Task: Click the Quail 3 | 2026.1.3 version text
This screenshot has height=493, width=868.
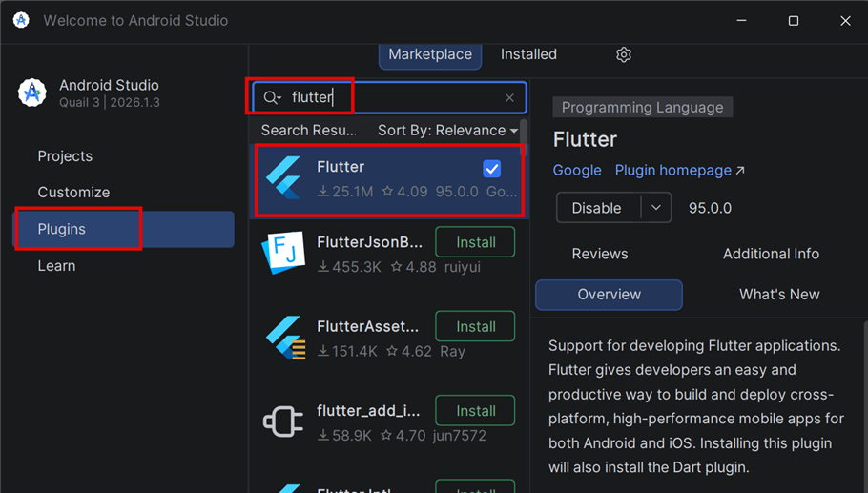Action: (110, 103)
